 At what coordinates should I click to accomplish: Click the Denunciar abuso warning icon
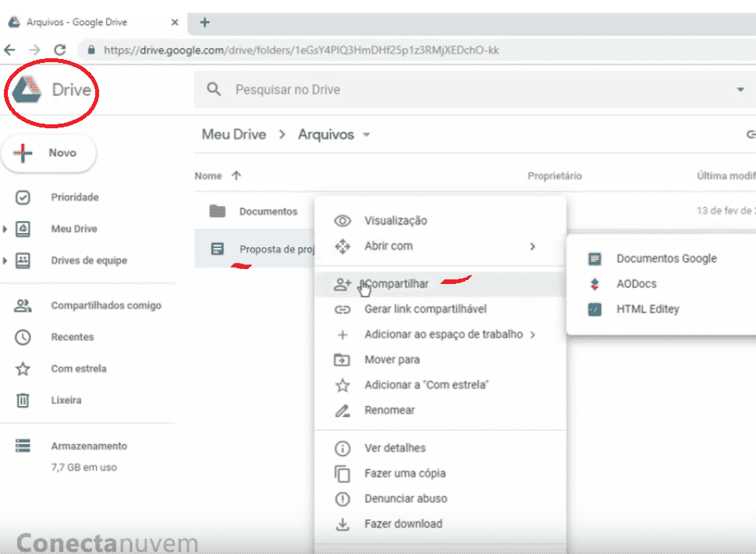pyautogui.click(x=342, y=499)
